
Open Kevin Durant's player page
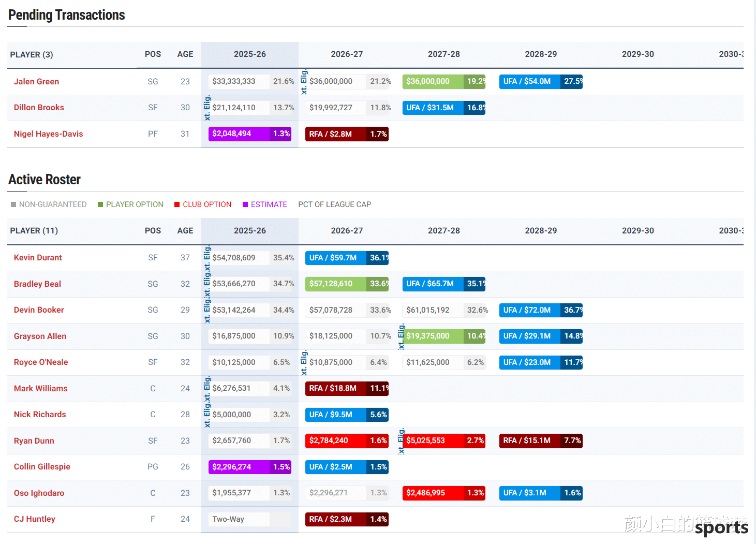[x=38, y=258]
